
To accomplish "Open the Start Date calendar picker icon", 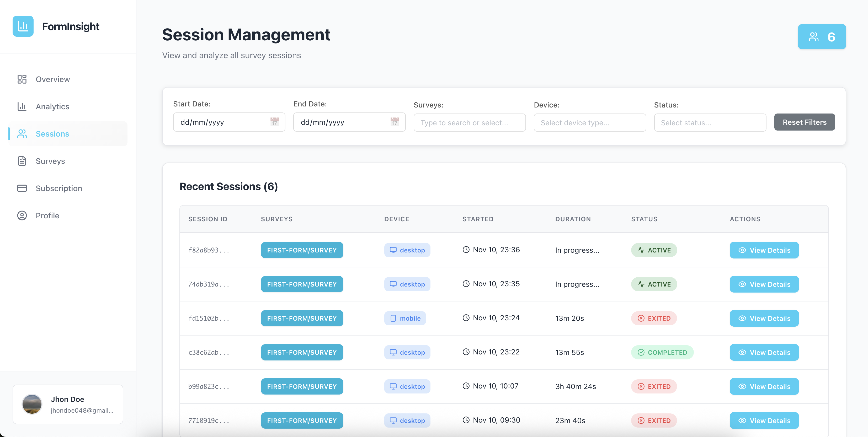I will (x=274, y=122).
